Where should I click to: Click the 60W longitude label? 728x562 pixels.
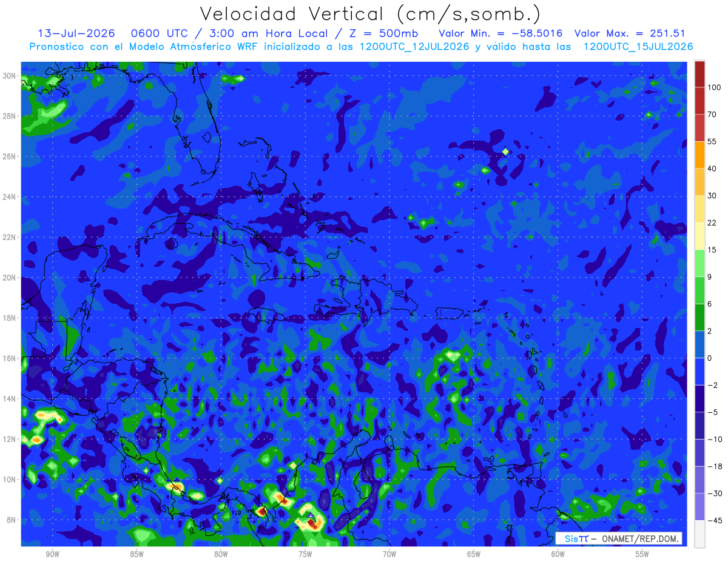(558, 554)
